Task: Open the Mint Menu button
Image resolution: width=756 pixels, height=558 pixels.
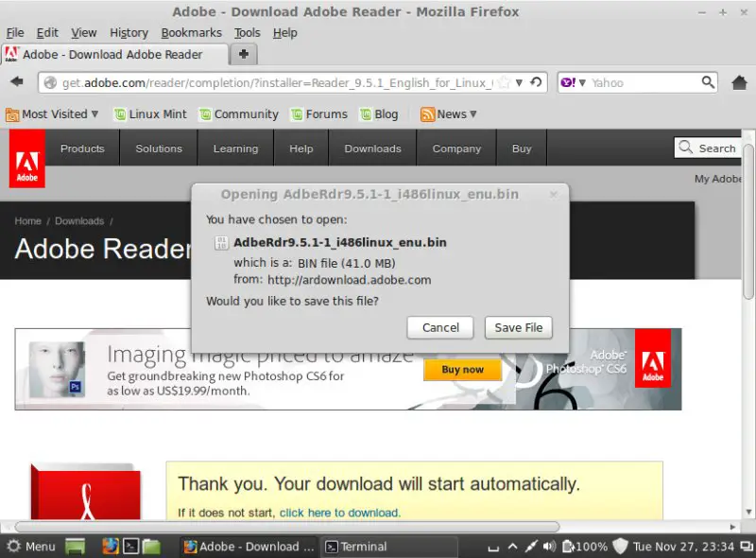Action: point(32,547)
